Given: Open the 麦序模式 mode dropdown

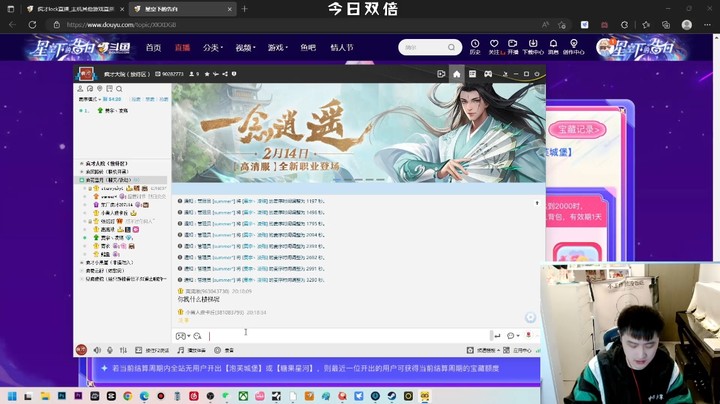Looking at the screenshot, I should pos(90,99).
